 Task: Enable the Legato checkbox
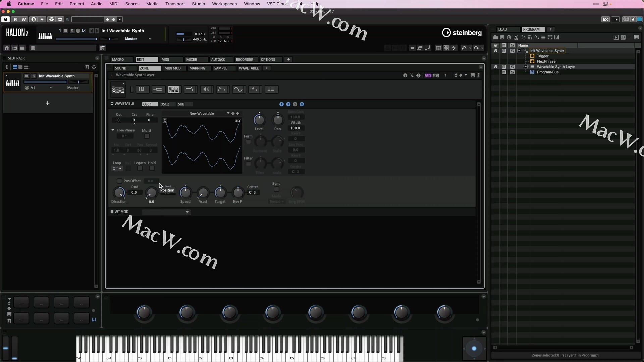(140, 168)
